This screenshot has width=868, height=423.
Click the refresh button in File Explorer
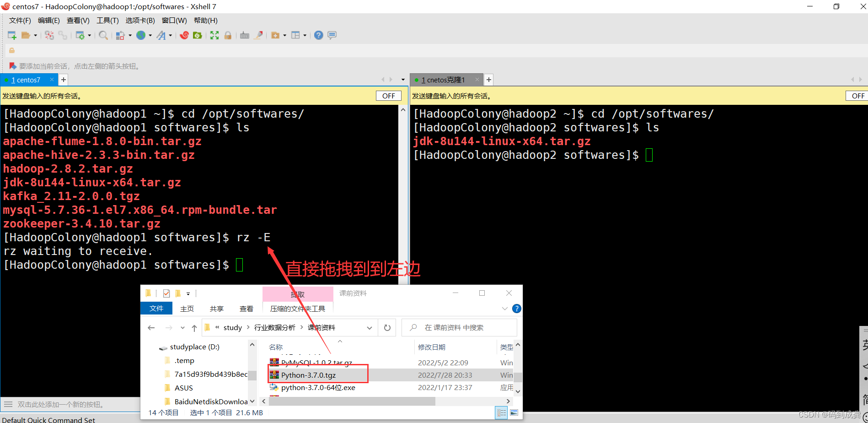(387, 327)
